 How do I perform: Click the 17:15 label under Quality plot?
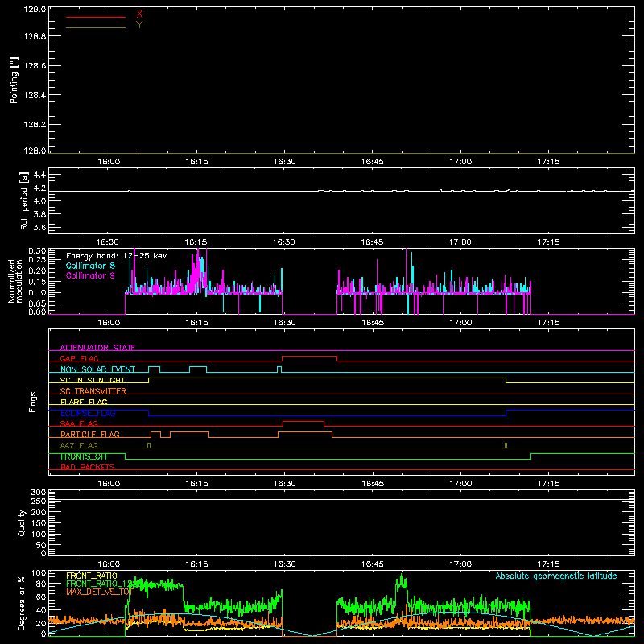tap(548, 564)
